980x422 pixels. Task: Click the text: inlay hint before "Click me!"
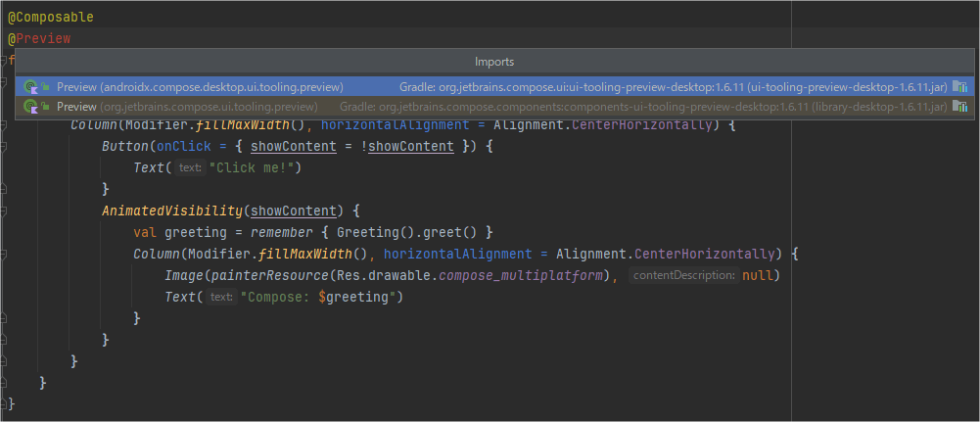(x=190, y=167)
